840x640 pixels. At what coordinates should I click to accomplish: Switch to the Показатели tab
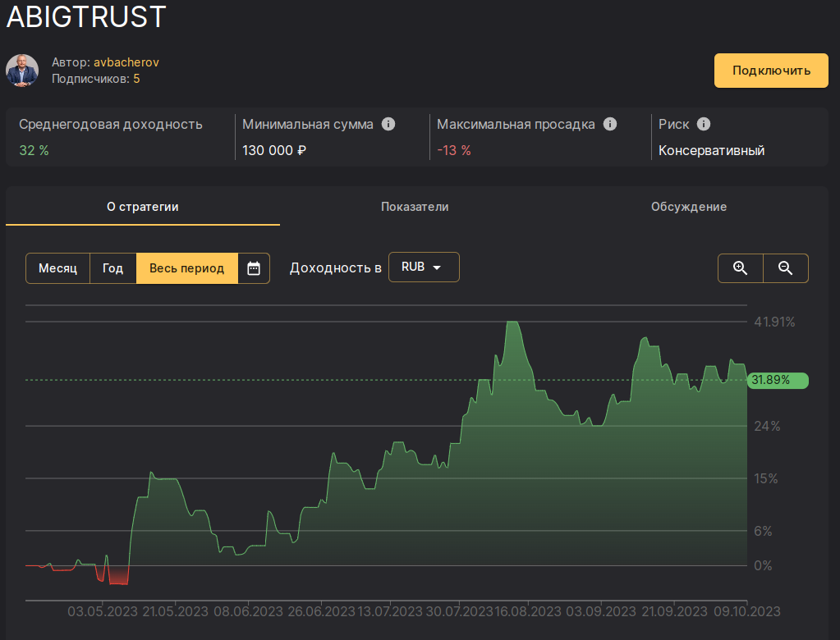(x=415, y=207)
